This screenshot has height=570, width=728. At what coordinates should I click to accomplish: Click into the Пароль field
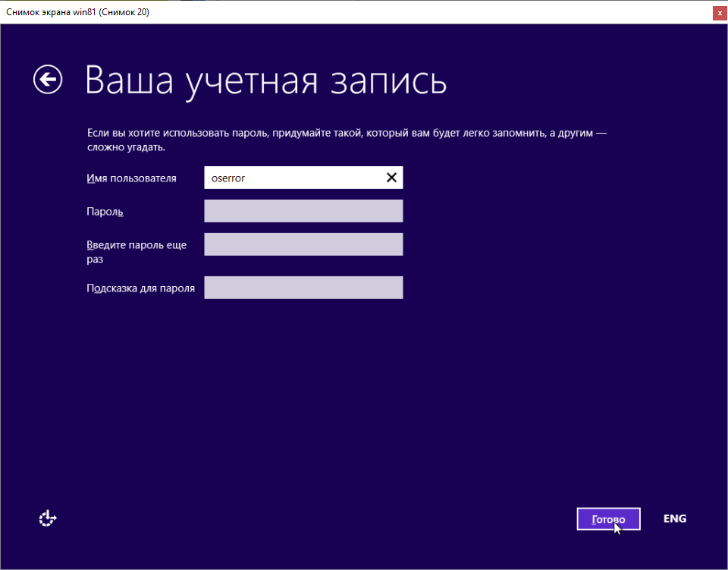tap(303, 211)
